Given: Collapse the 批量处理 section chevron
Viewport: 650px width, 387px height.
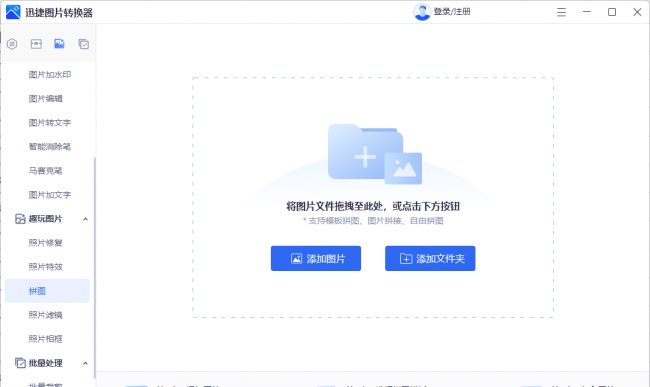Looking at the screenshot, I should click(85, 363).
